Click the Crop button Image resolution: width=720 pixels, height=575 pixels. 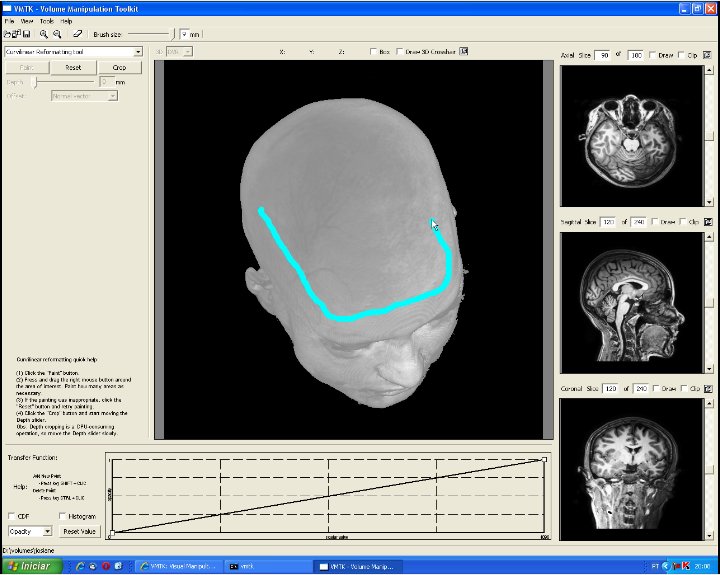click(119, 68)
